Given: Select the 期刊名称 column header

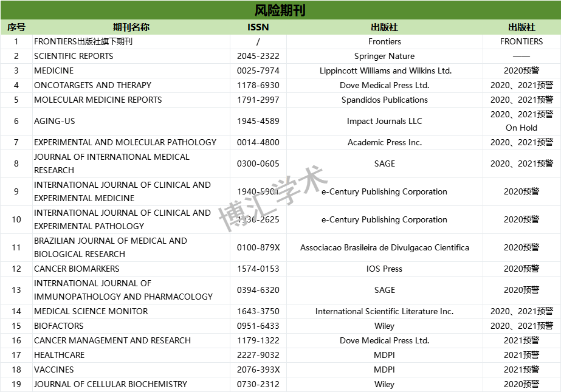Looking at the screenshot, I should tap(131, 27).
